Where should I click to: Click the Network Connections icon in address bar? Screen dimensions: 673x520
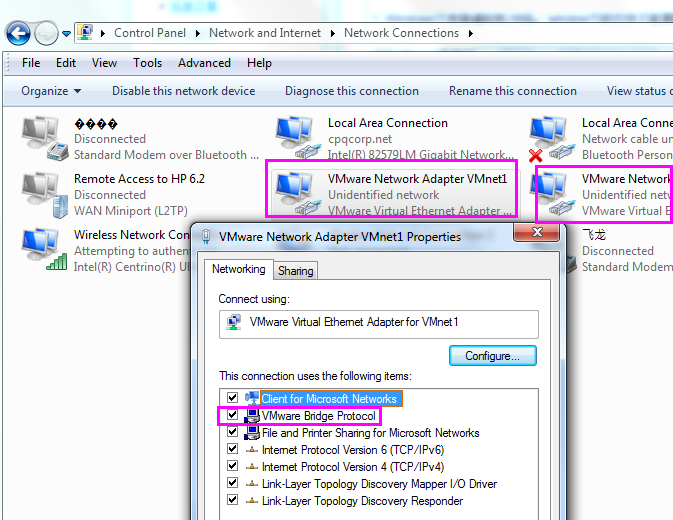[85, 33]
